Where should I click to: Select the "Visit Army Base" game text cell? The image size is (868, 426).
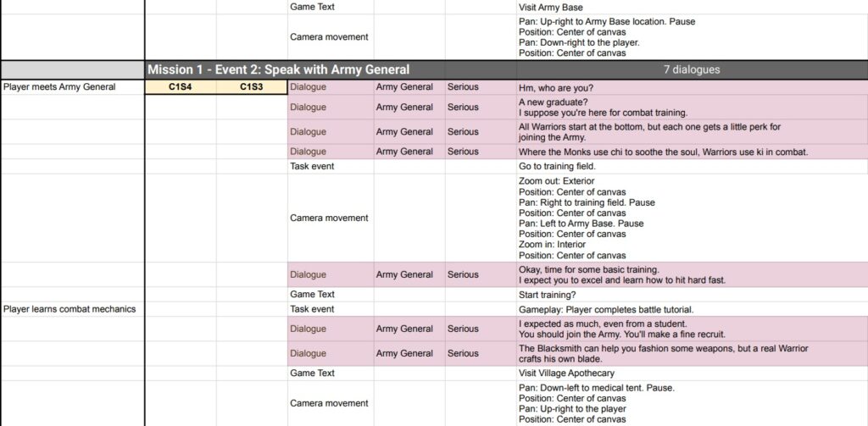(x=692, y=7)
